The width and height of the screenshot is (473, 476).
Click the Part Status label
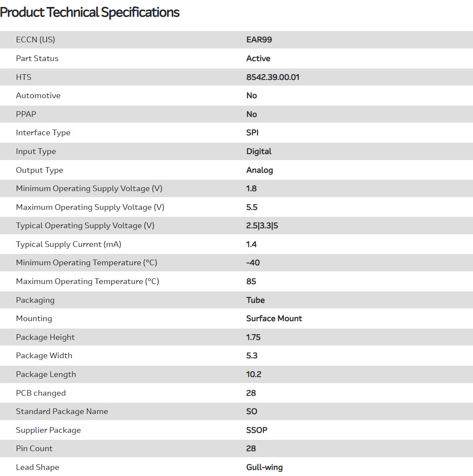[37, 58]
